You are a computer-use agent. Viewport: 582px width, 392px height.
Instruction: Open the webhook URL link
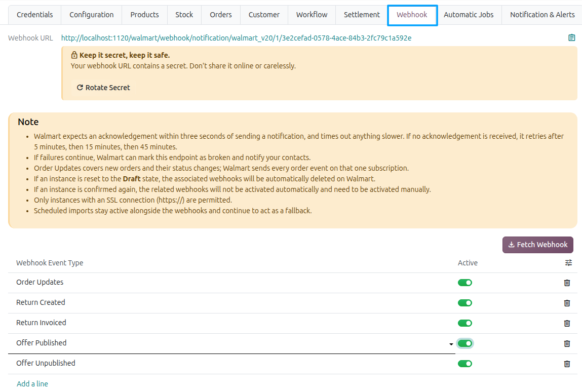point(236,38)
